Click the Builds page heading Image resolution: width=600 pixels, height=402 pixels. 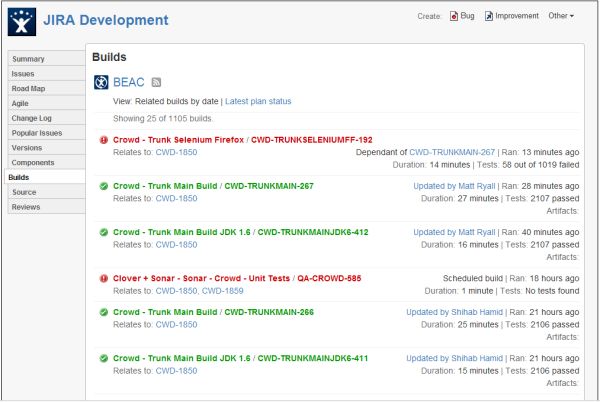point(109,57)
